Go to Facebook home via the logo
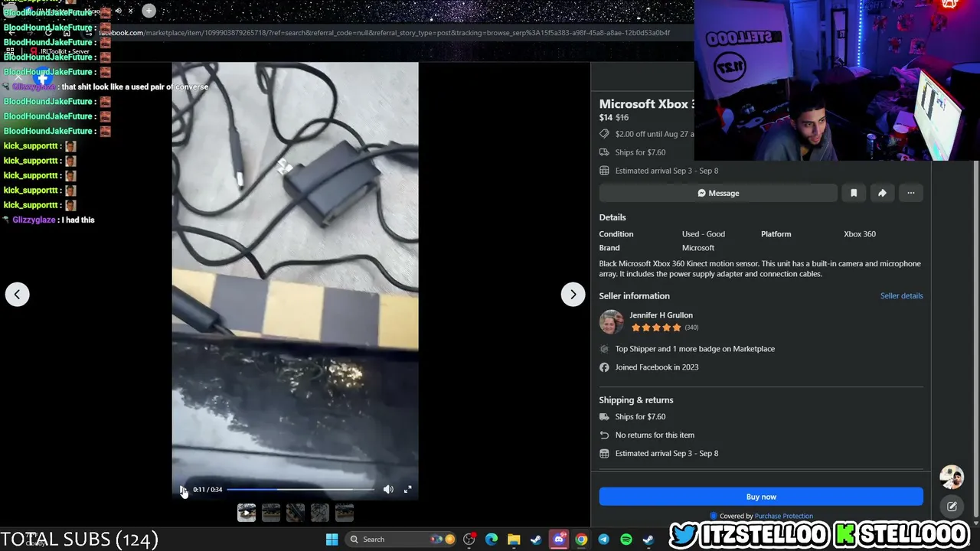The height and width of the screenshot is (551, 980). coord(44,77)
